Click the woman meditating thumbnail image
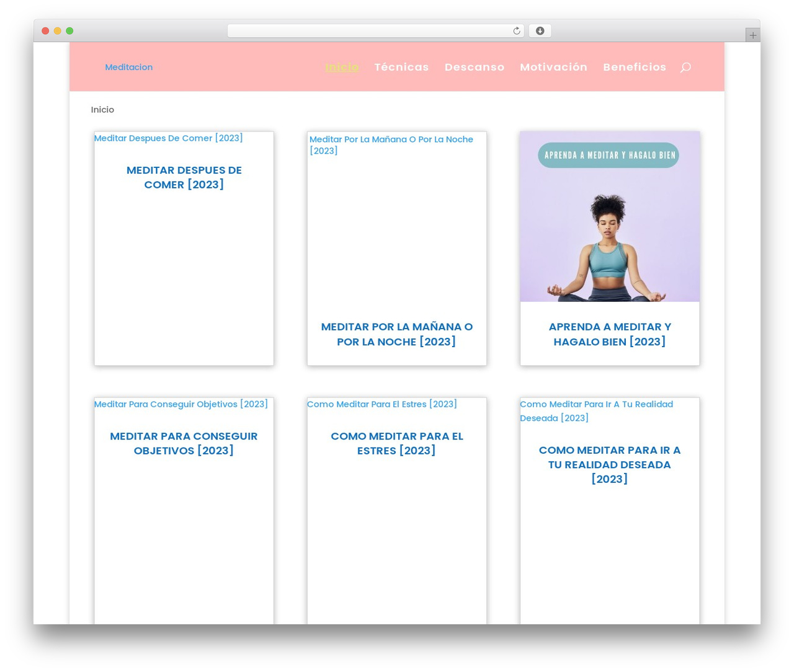Screen dimensions: 794x672 pyautogui.click(x=610, y=216)
